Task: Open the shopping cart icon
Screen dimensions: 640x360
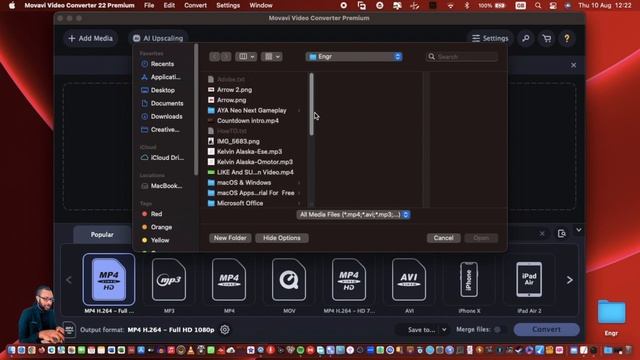Action: pos(547,38)
